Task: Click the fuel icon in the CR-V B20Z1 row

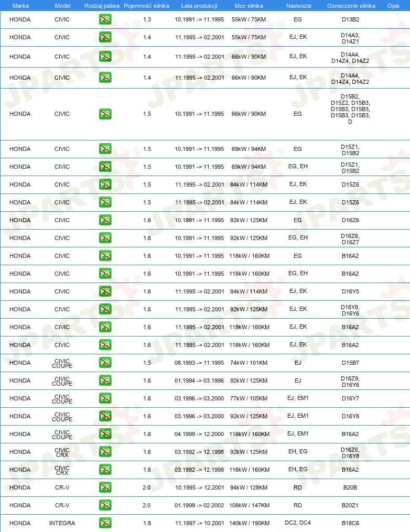Action: pyautogui.click(x=105, y=505)
